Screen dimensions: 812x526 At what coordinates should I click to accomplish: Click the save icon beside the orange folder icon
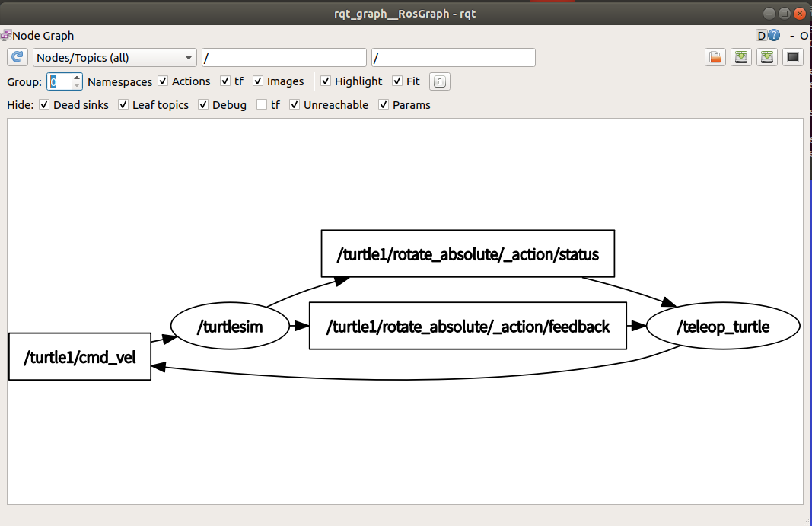click(741, 57)
